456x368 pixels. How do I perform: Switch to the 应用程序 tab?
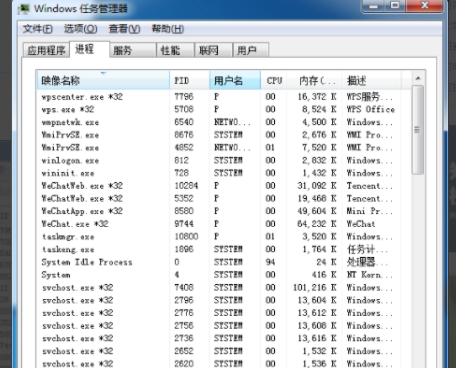click(46, 50)
